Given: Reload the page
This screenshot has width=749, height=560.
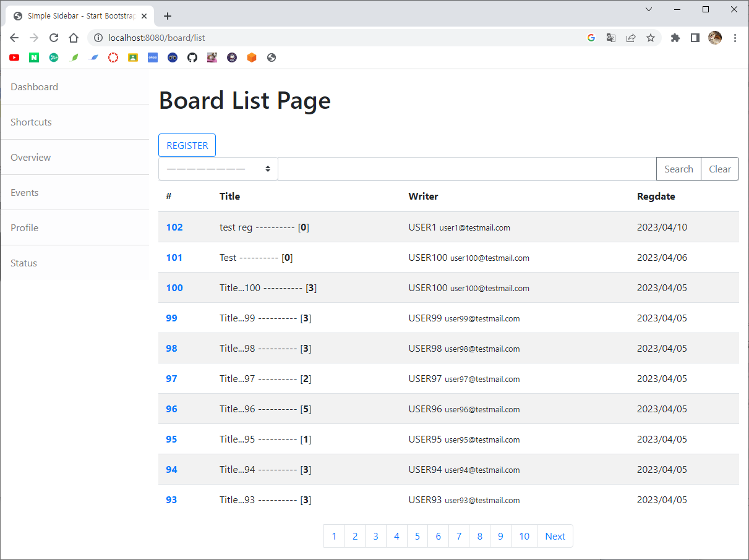Looking at the screenshot, I should (x=54, y=38).
